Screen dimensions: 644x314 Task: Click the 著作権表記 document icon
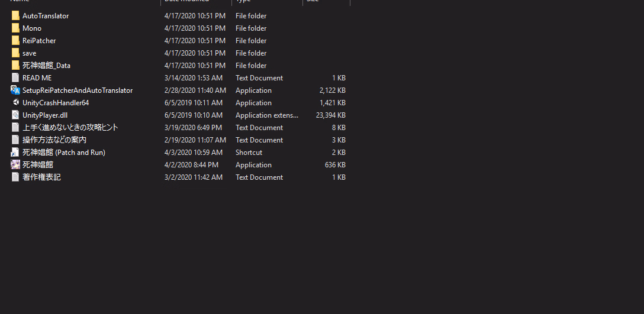15,177
